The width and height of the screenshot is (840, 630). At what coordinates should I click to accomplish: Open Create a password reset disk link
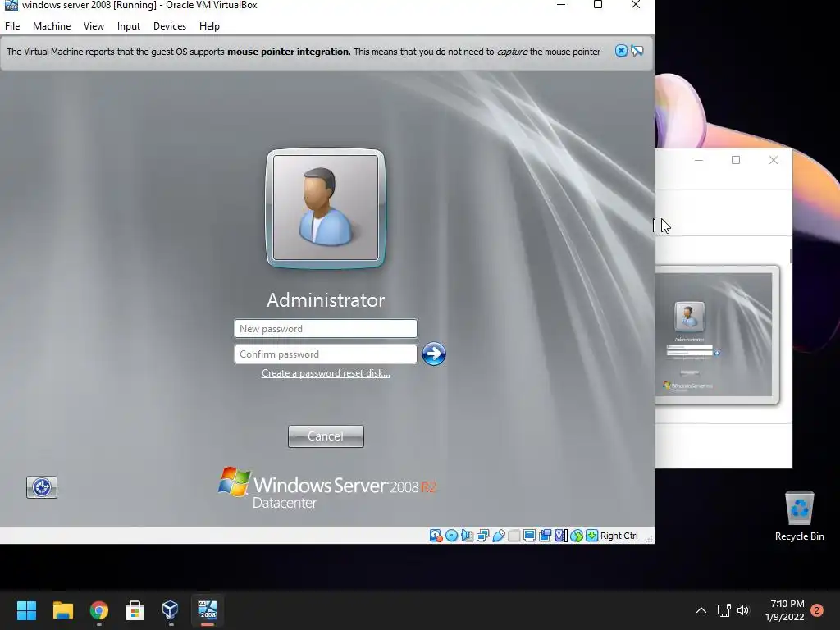[x=326, y=373]
